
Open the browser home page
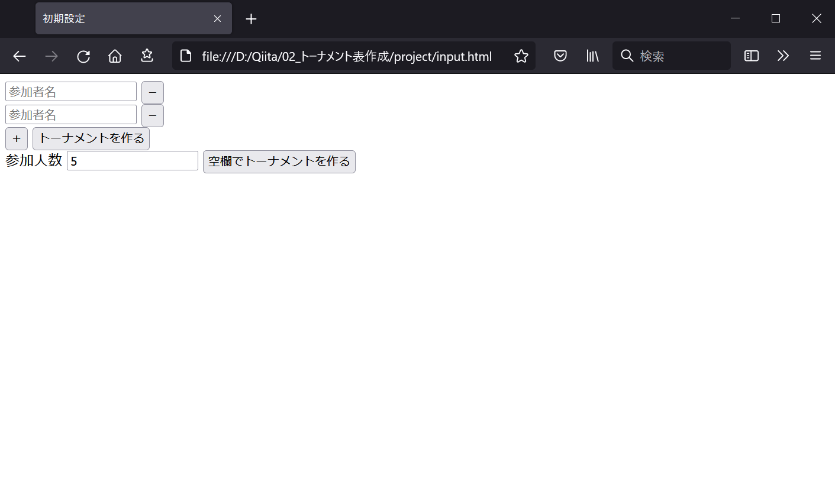coord(114,56)
